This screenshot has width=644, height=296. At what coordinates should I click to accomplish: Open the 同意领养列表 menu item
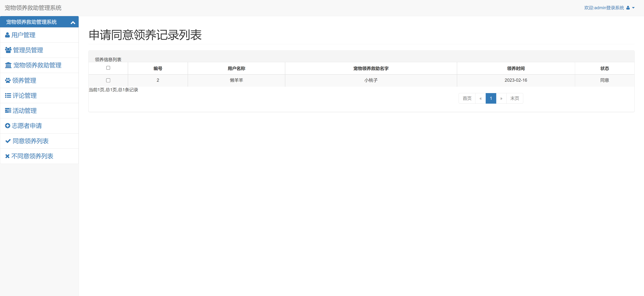pyautogui.click(x=31, y=141)
